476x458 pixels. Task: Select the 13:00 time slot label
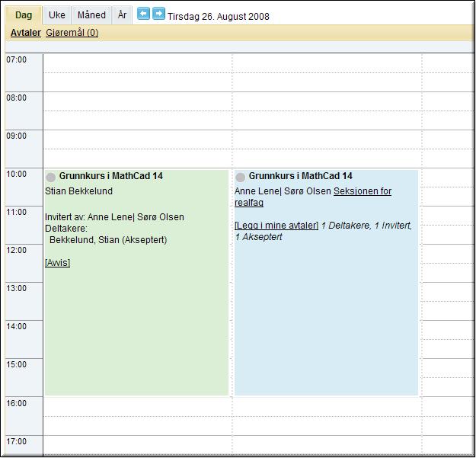point(17,288)
